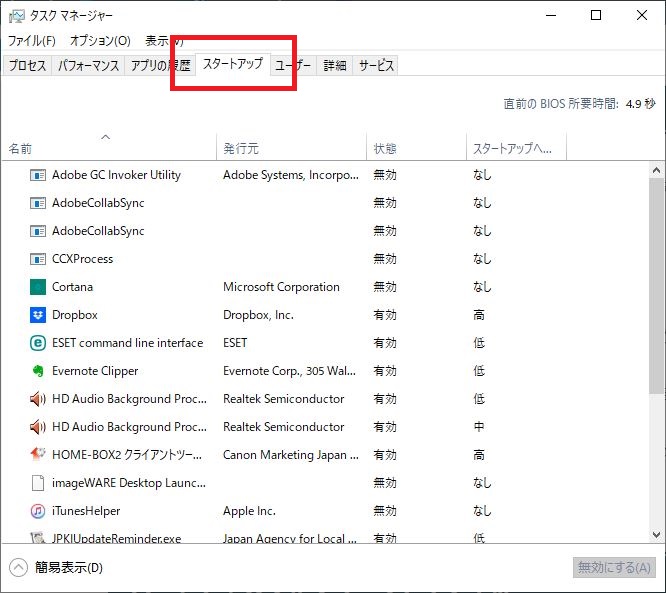The image size is (666, 593).
Task: Click publisher Adobe Systems, Incorpo...
Action: 291,175
